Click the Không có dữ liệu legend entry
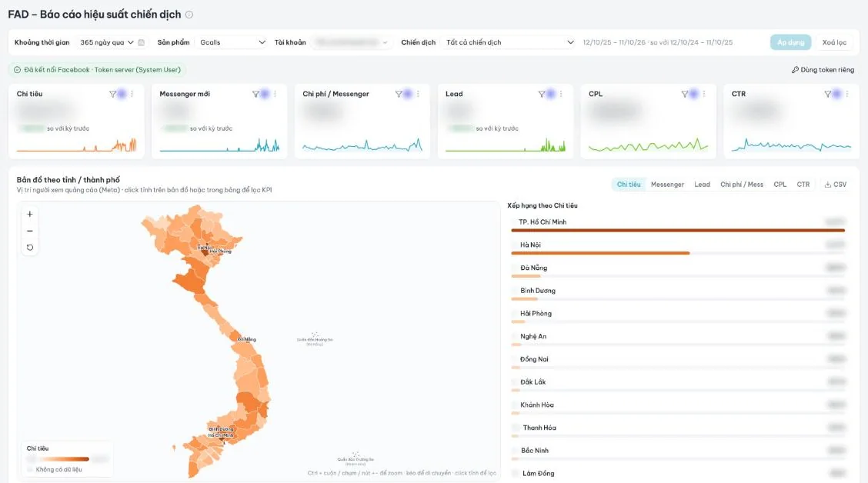Screen dimensions: 868x483 pyautogui.click(x=54, y=470)
